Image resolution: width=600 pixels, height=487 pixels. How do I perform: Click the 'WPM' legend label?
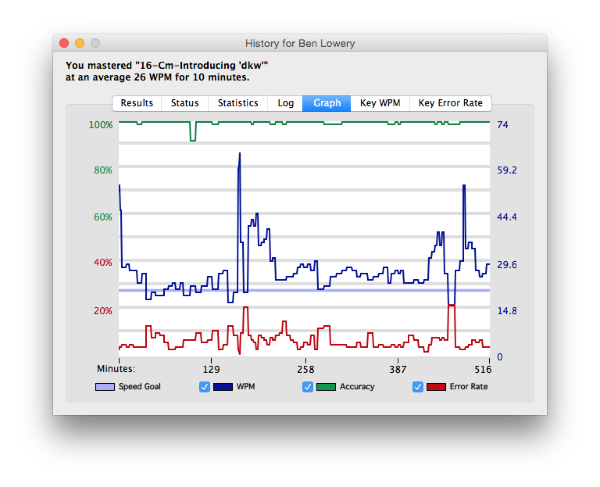[x=246, y=387]
